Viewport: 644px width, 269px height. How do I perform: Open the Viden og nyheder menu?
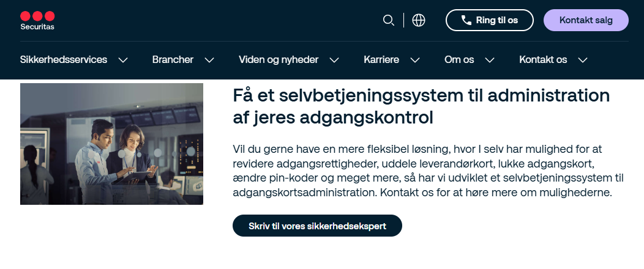tap(279, 60)
